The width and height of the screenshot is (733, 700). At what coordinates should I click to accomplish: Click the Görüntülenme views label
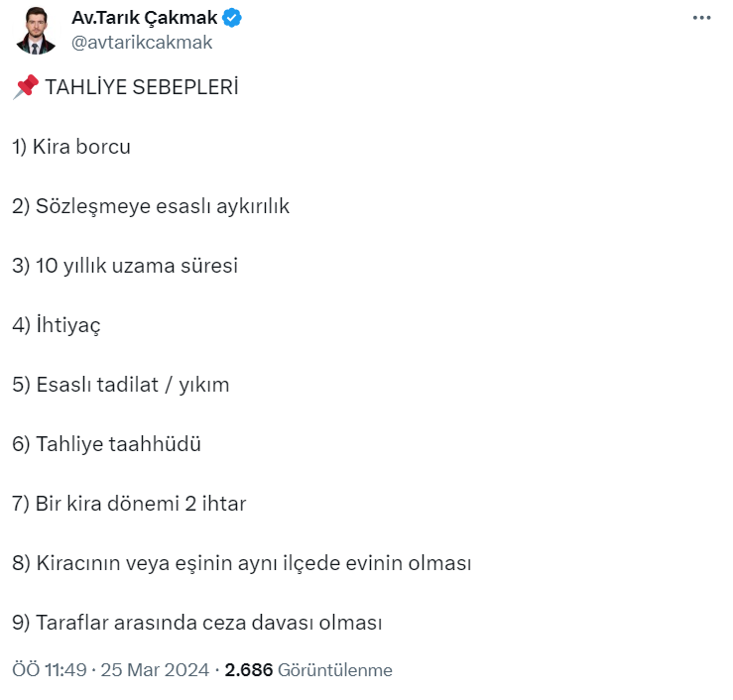click(x=335, y=670)
